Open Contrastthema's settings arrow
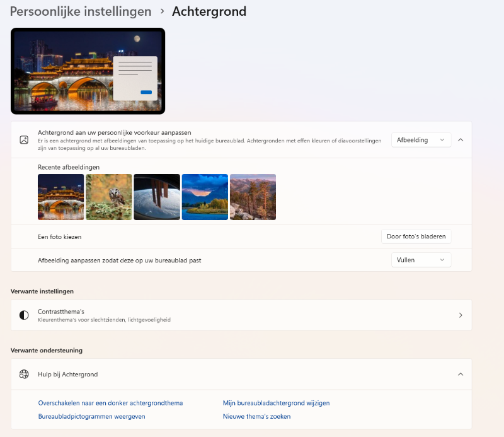The image size is (504, 437). click(x=461, y=315)
